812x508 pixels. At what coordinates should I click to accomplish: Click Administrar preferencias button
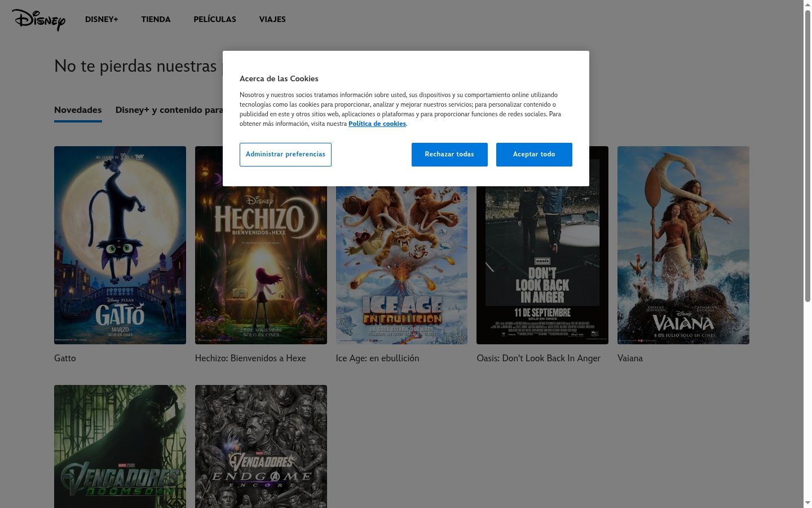coord(285,155)
